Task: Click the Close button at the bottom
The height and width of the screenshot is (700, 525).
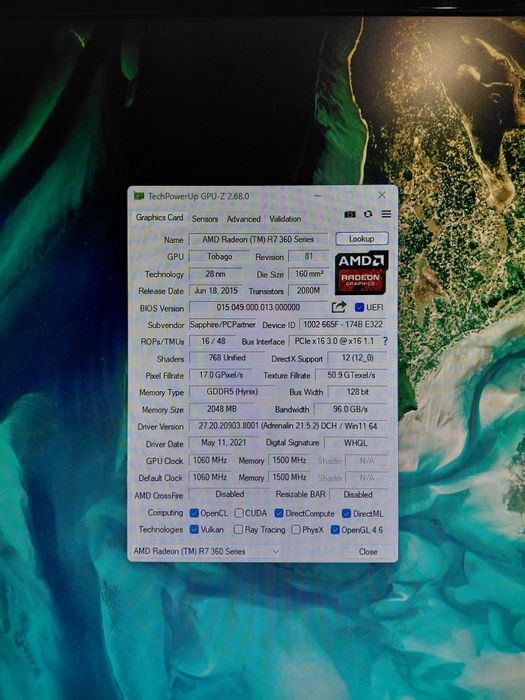Action: click(x=368, y=552)
